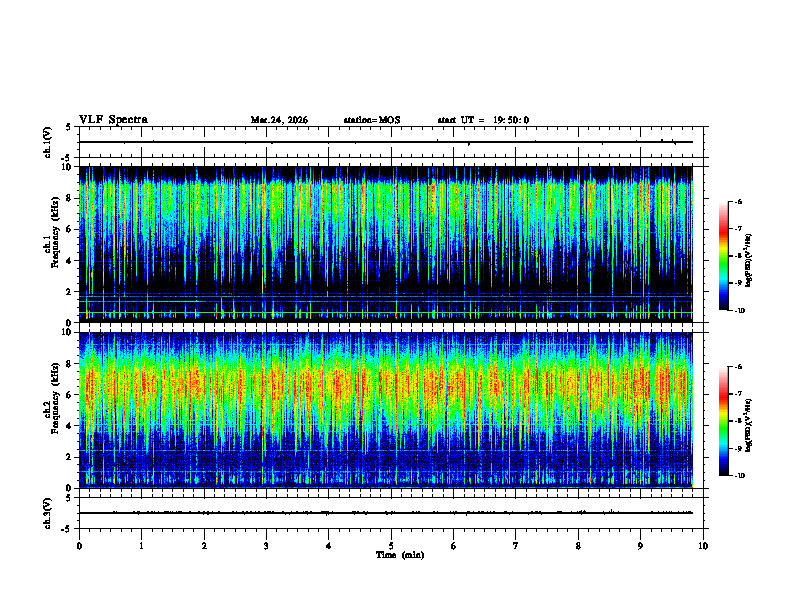792x612 pixels.
Task: Click the "8" tick on the time axis
Action: pyautogui.click(x=578, y=546)
